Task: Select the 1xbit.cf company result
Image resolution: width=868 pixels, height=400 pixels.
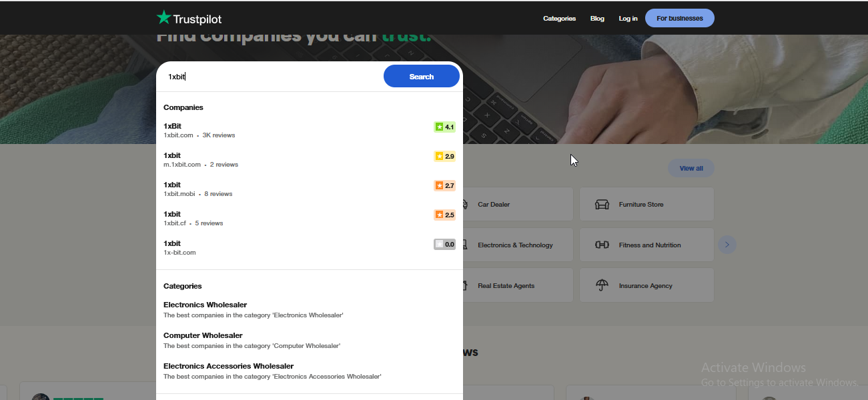Action: point(310,219)
